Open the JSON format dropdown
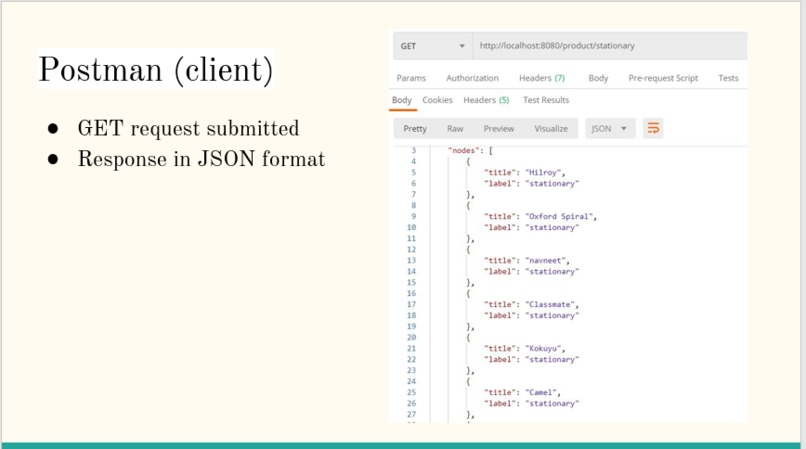 (x=610, y=129)
